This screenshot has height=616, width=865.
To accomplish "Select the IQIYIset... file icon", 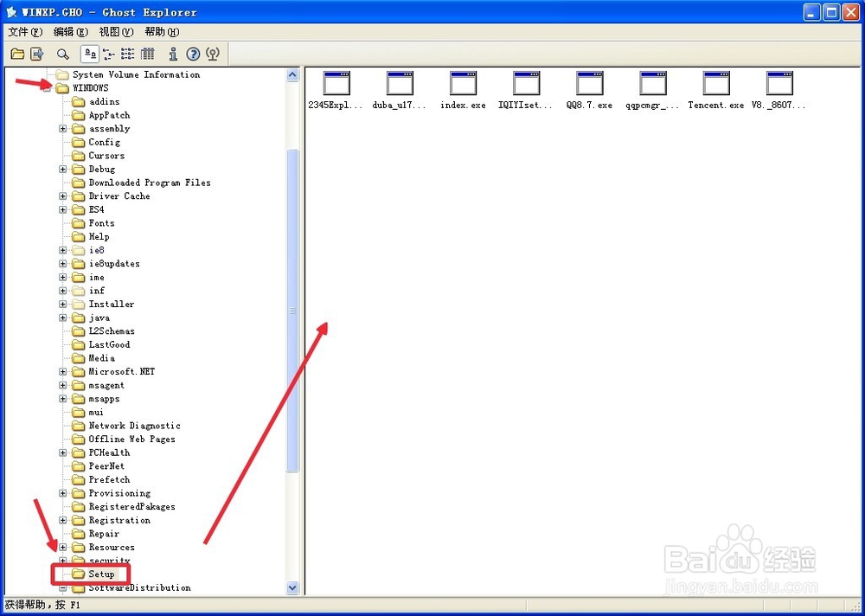I will click(x=526, y=83).
